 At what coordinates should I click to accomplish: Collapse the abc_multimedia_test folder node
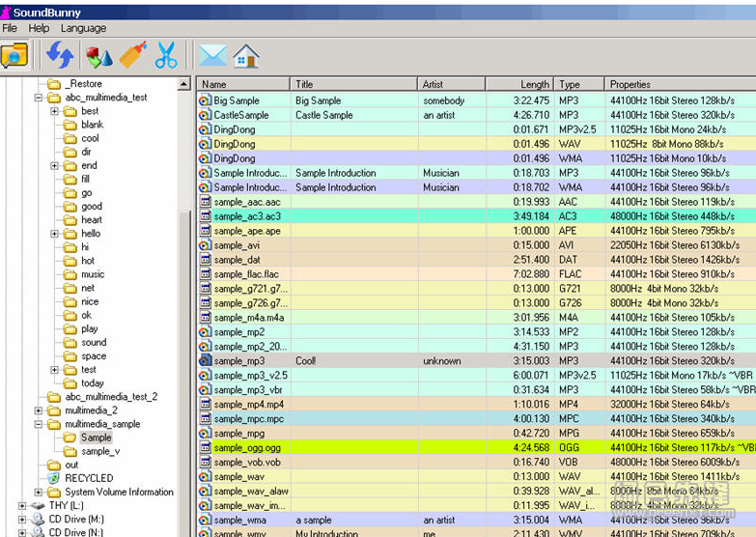(x=38, y=98)
